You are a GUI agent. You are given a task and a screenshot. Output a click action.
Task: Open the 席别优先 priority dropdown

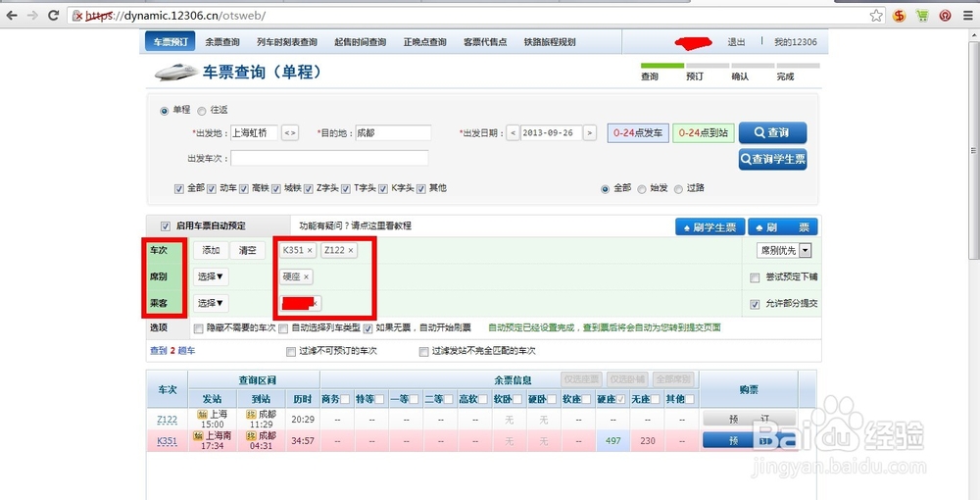(784, 251)
